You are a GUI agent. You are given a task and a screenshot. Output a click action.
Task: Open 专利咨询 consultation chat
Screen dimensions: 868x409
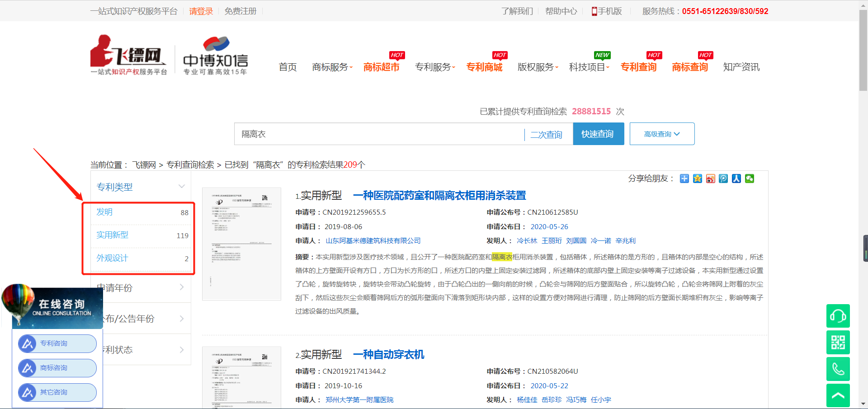click(x=57, y=343)
